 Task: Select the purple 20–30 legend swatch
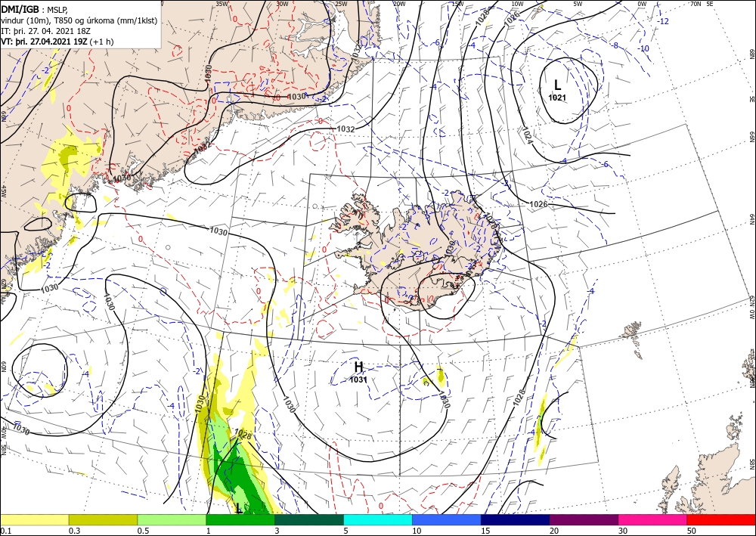[584, 519]
